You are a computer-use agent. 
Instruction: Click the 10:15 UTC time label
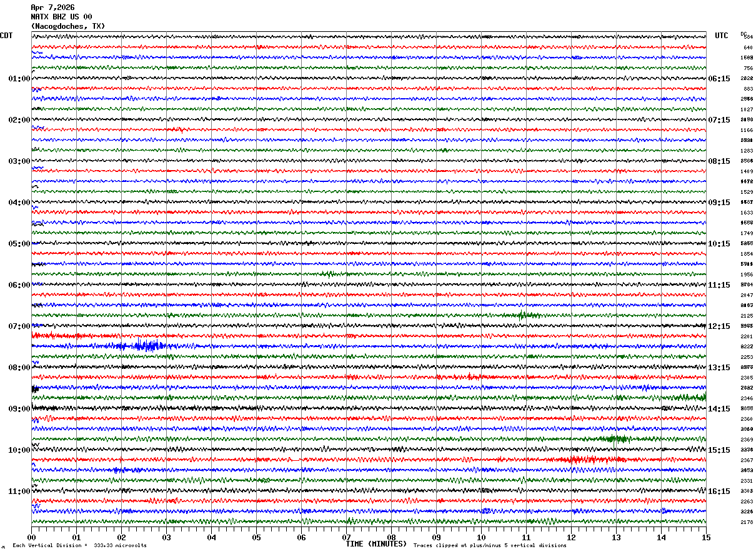tap(719, 244)
